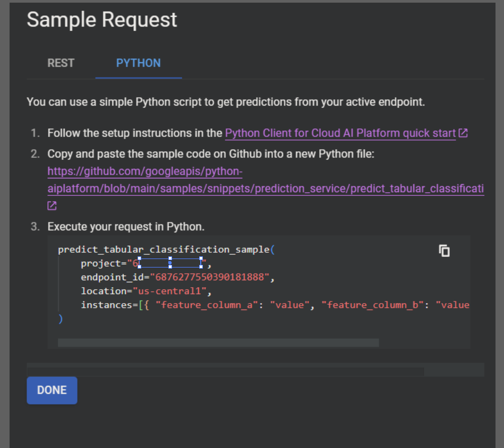This screenshot has height=448, width=504.
Task: Copy the code snippet with copy icon
Action: pyautogui.click(x=444, y=251)
